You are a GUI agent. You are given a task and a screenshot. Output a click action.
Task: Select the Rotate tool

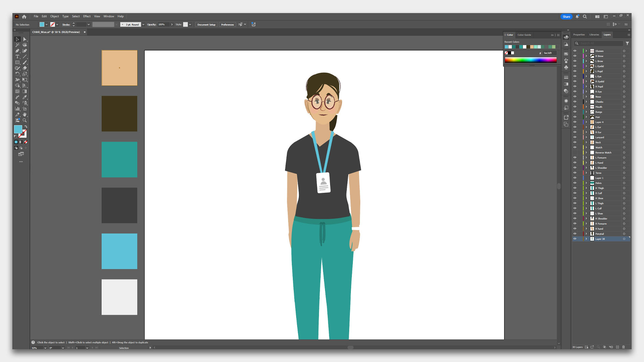click(x=17, y=74)
